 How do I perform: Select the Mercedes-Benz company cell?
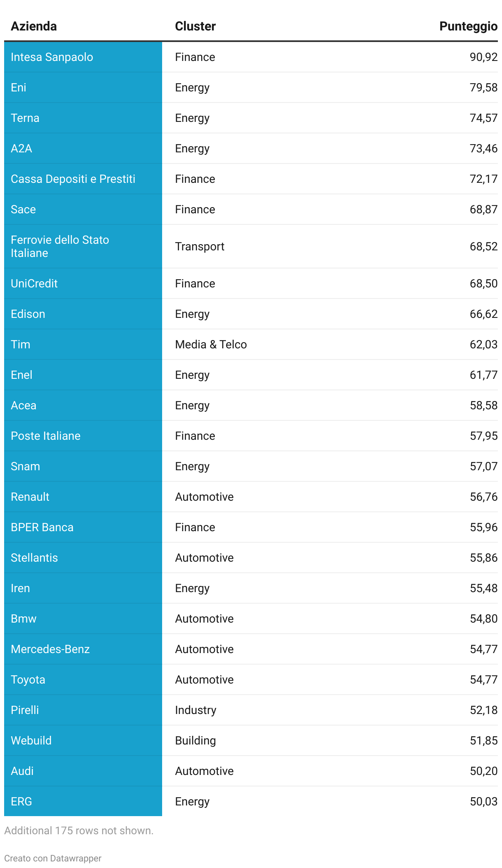50,649
